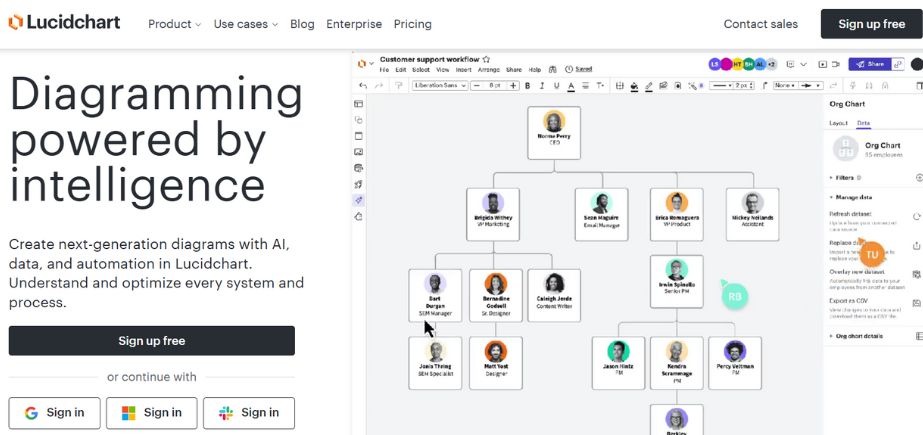Click the LS collaborator avatar
The image size is (923, 435).
pos(715,64)
